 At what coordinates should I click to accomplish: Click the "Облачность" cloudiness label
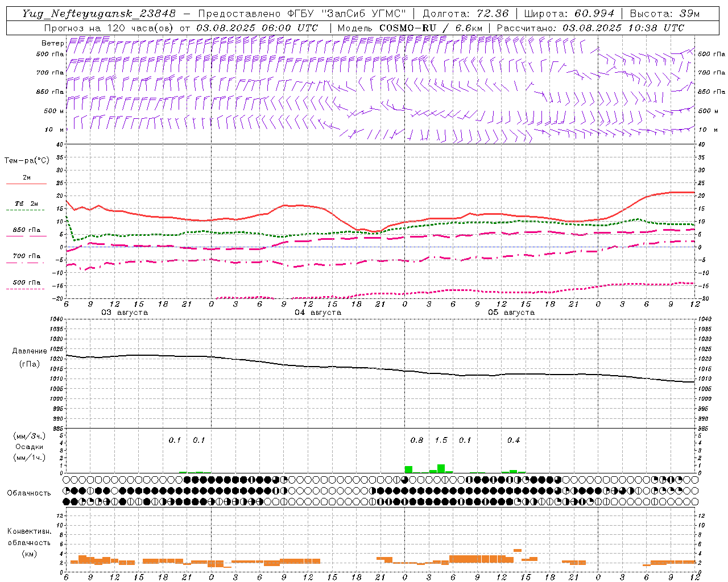tap(29, 493)
